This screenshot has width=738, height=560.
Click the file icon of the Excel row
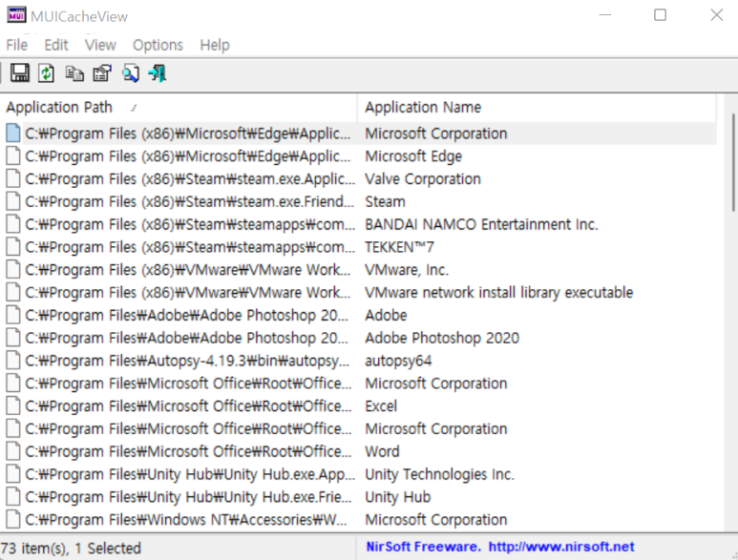point(13,405)
